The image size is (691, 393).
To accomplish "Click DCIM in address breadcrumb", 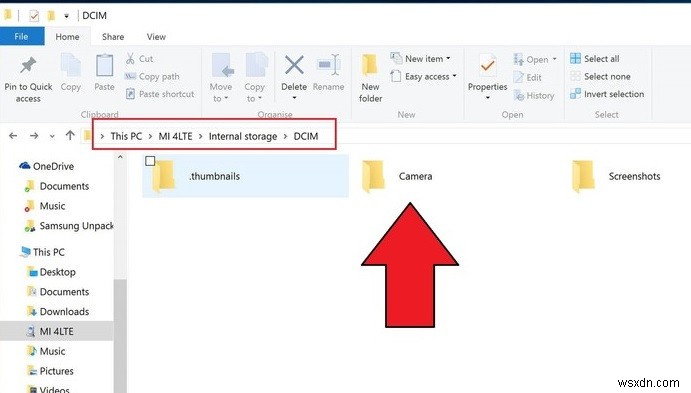I will (x=306, y=136).
